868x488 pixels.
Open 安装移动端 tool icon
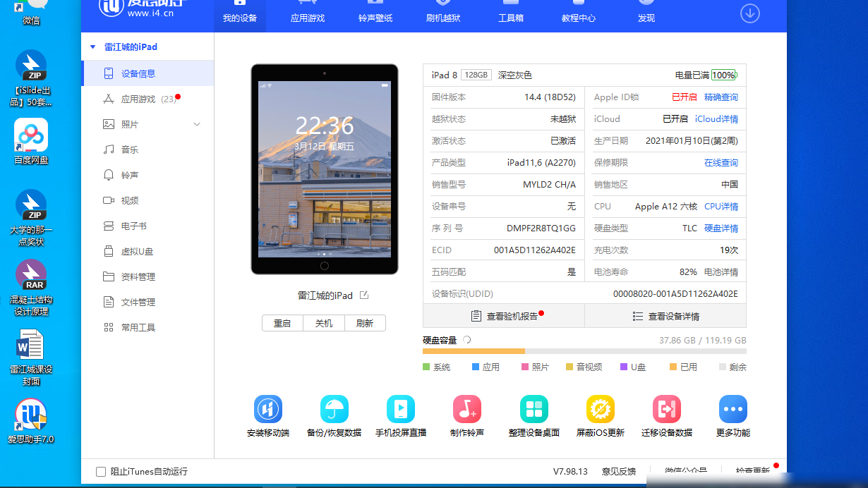pyautogui.click(x=268, y=409)
